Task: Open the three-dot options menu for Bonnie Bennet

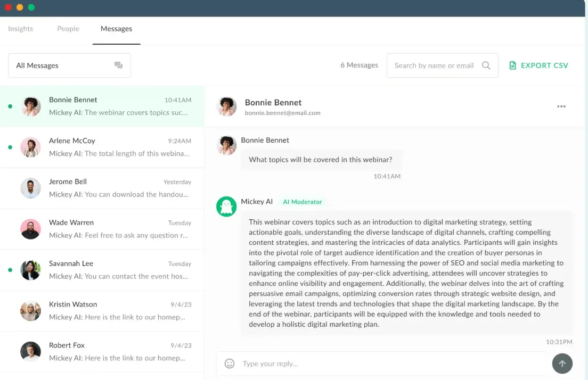Action: (x=561, y=106)
